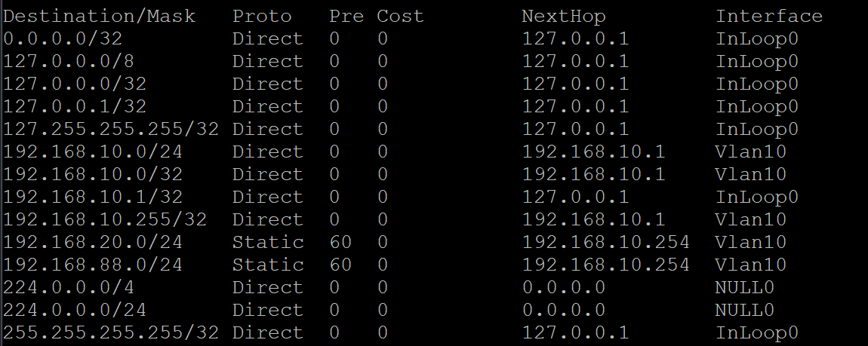The width and height of the screenshot is (868, 346).
Task: Click next hop 192.168.10.254 in 192.168.88.0/24 row
Action: pos(606,265)
